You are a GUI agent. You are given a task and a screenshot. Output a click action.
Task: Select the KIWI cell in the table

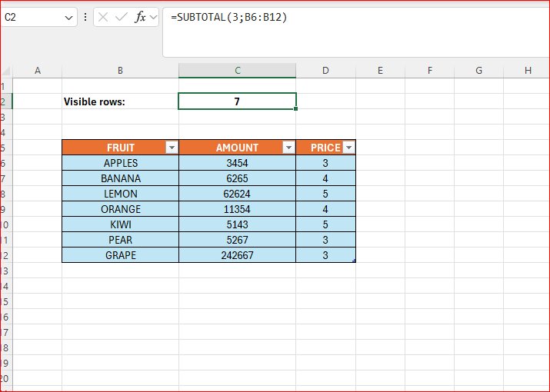(120, 224)
